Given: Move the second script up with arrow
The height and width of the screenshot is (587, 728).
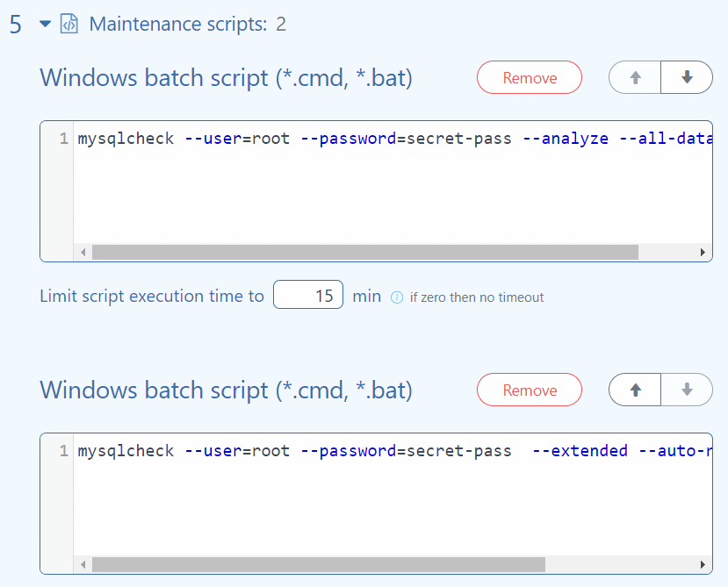Looking at the screenshot, I should click(635, 390).
